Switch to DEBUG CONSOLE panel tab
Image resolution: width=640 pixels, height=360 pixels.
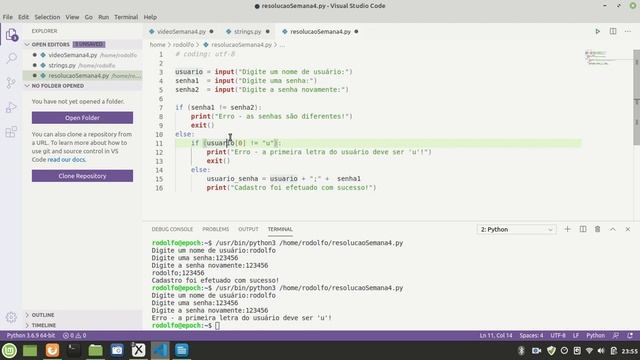point(172,229)
